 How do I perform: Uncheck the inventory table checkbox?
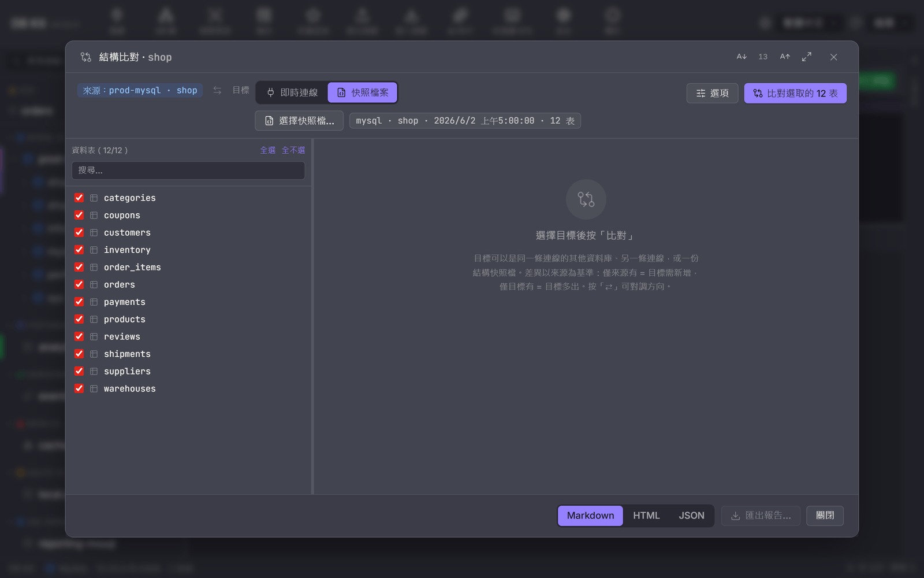(x=79, y=250)
